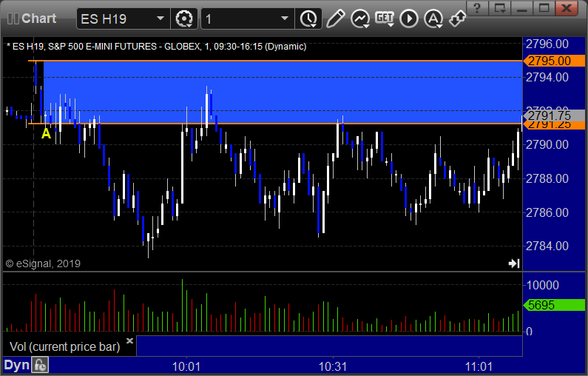Toggle the Dyn dynamic session button
This screenshot has height=376, width=588.
[x=16, y=365]
